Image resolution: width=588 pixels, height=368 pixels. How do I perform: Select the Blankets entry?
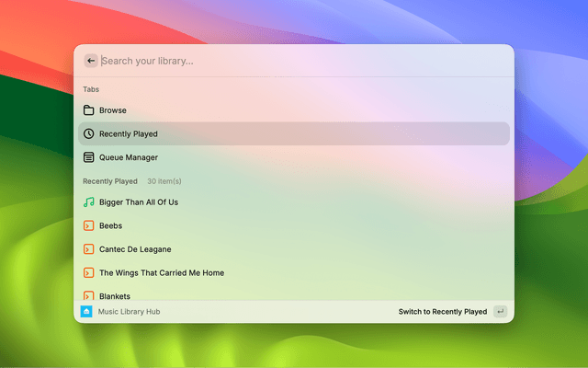click(115, 295)
